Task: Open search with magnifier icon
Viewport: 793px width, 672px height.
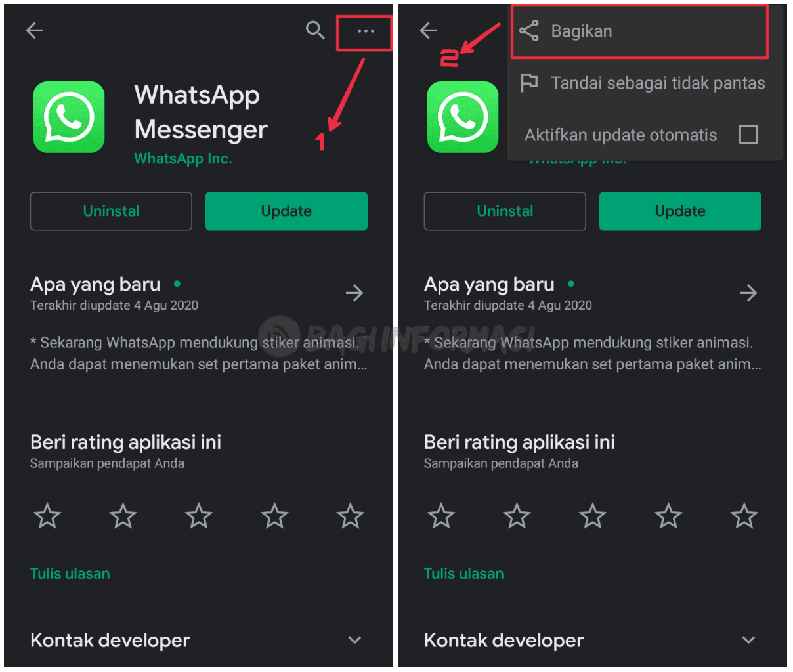Action: point(315,30)
